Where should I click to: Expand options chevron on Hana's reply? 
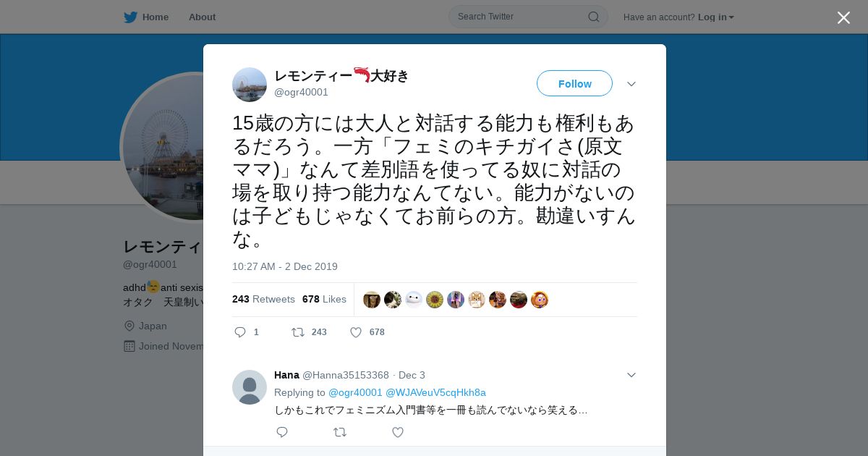coord(631,375)
